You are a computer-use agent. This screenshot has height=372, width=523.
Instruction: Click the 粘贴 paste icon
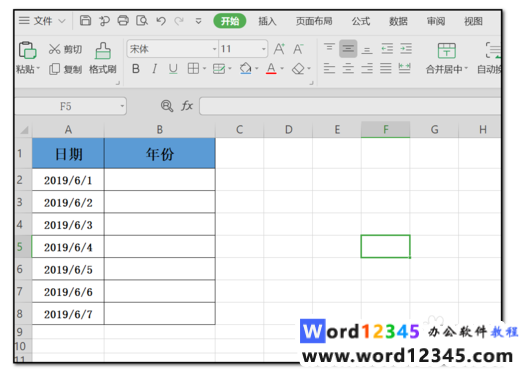pyautogui.click(x=27, y=50)
